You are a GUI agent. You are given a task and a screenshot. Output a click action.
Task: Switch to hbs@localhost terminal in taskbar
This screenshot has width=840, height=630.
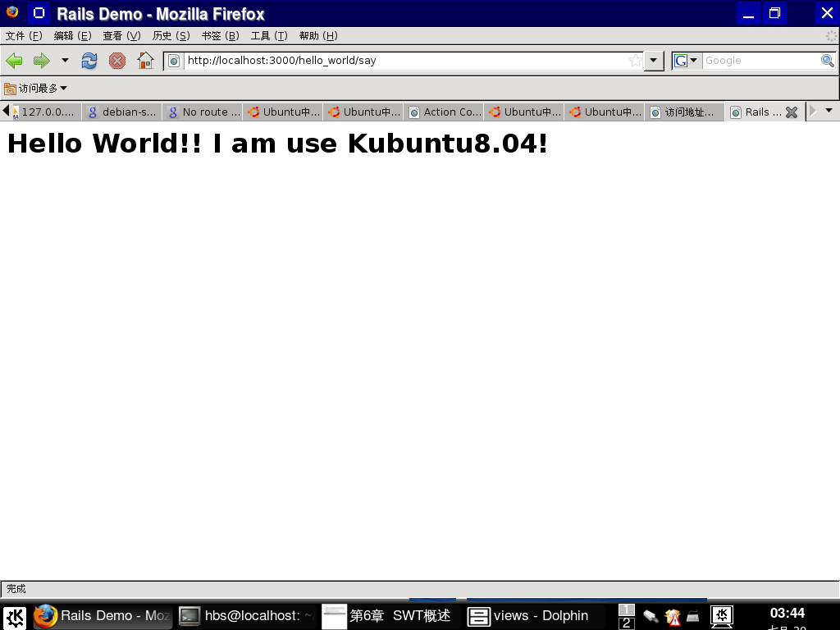click(247, 616)
